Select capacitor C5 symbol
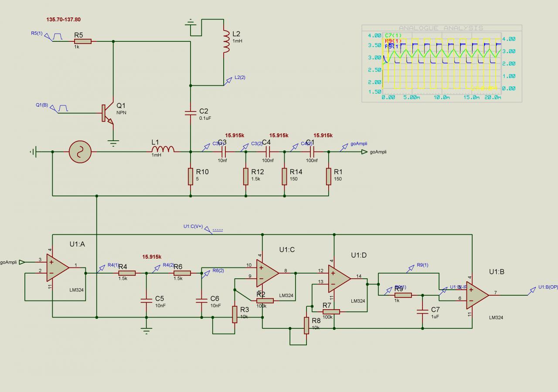 (146, 301)
